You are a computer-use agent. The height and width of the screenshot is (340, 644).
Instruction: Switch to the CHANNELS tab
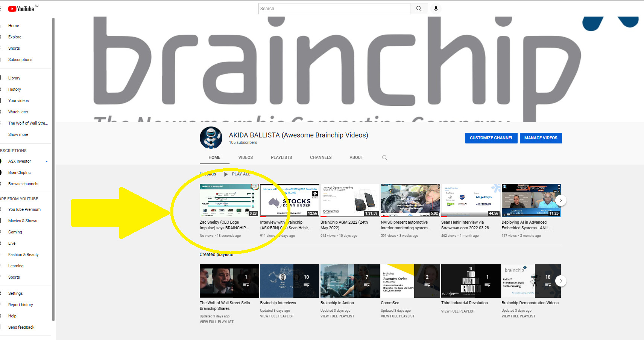[x=321, y=158]
